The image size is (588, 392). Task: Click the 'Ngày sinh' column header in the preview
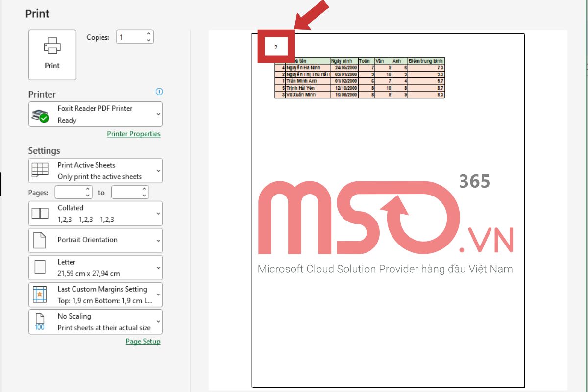click(342, 61)
